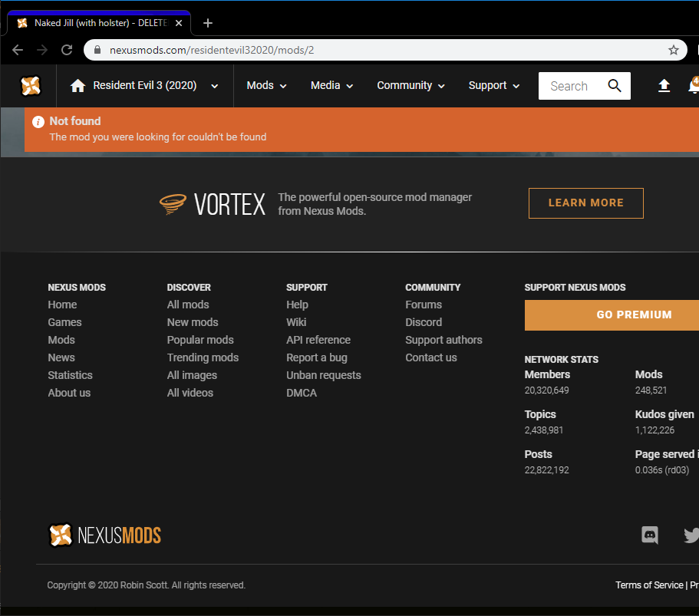Click the Not found info icon

click(x=38, y=122)
